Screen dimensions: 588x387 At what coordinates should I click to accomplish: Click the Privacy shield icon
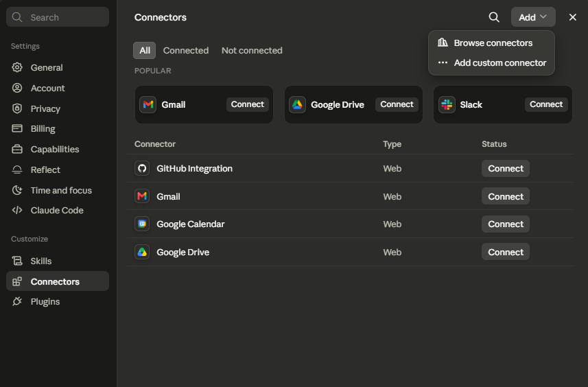pos(17,108)
